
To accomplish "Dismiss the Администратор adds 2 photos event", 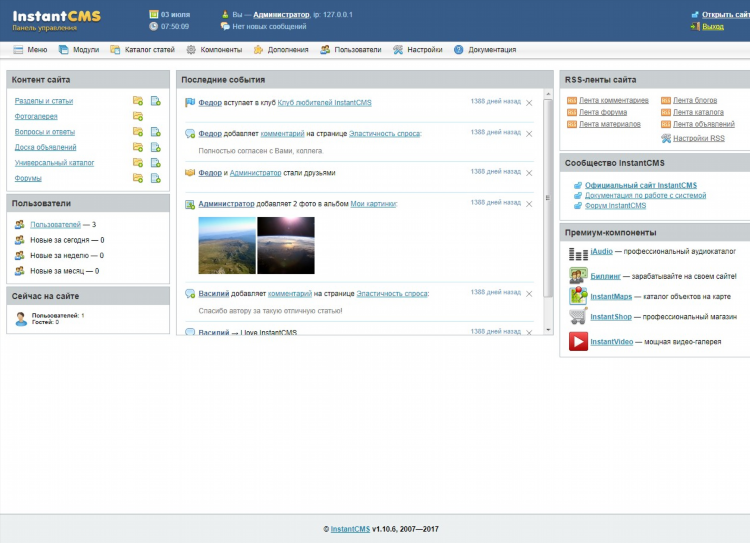I will (529, 204).
